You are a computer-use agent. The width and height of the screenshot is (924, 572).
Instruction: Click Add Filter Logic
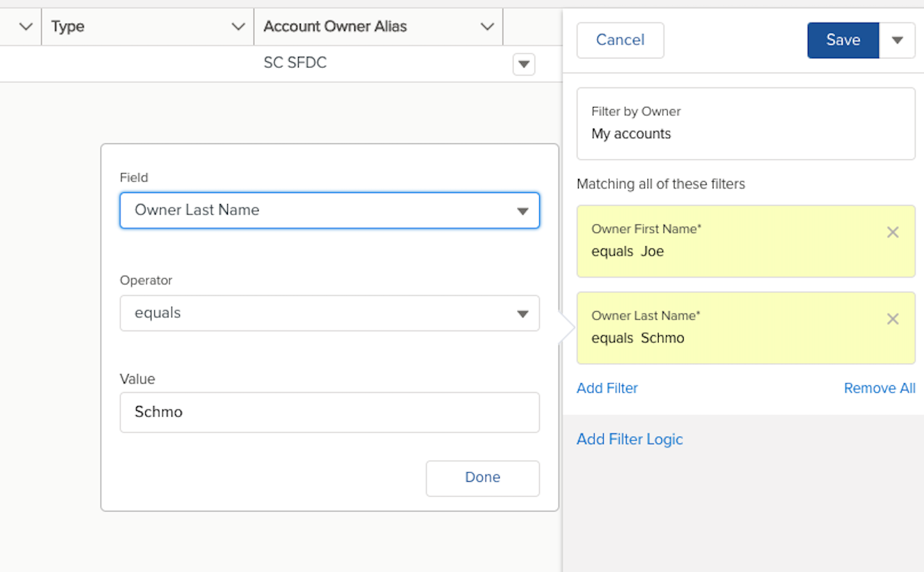tap(629, 439)
